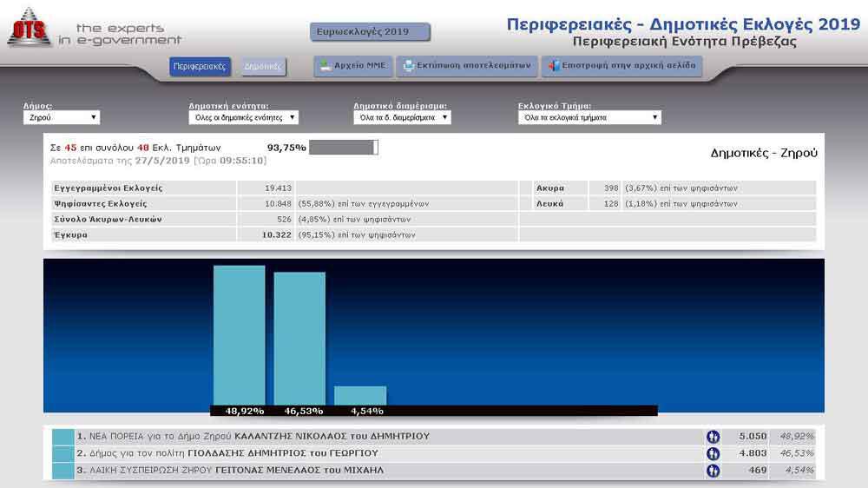Open councillors icon for ΓΙΟΛΔΑΣΗΣ ΔΗΜΗΤΡΙΟΣ row
The width and height of the screenshot is (868, 488).
pos(713,453)
